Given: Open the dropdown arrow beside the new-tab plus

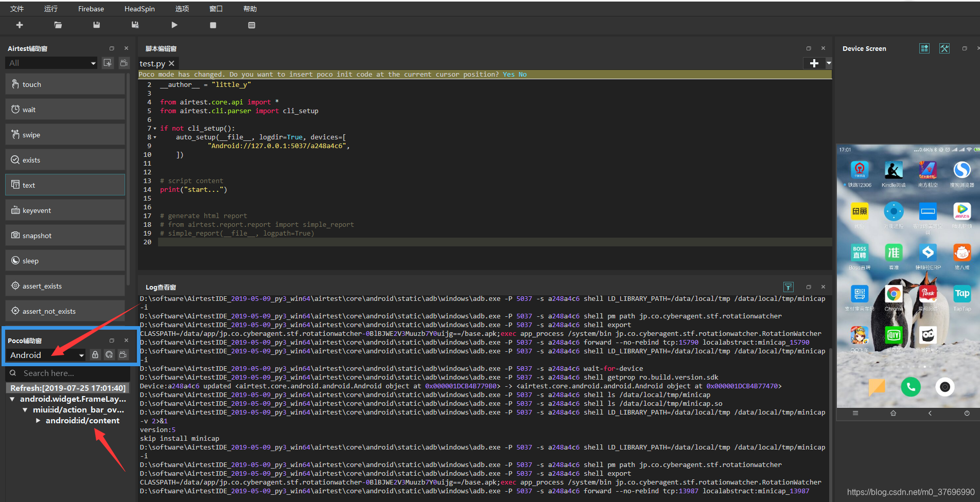Looking at the screenshot, I should [829, 63].
